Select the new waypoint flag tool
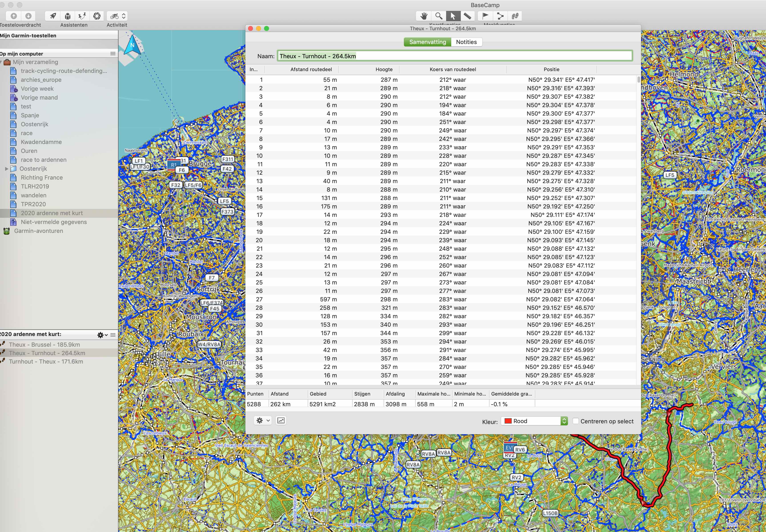This screenshot has width=766, height=532. pos(485,16)
